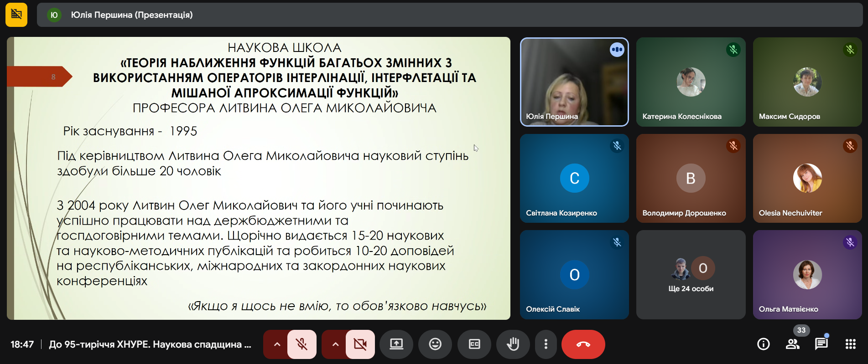Viewport: 868px width, 364px height.
Task: Open the activities grid icon
Action: coord(850,344)
